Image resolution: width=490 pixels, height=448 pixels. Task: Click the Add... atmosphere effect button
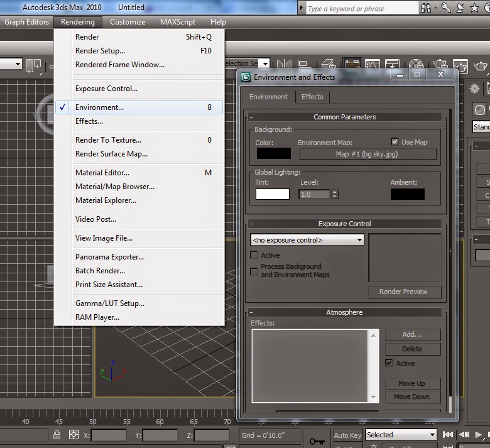(x=413, y=334)
